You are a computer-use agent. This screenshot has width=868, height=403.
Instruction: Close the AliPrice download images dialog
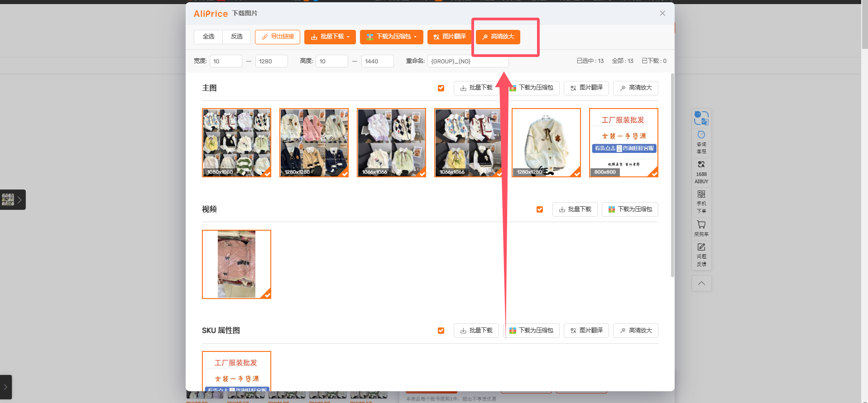pos(662,13)
